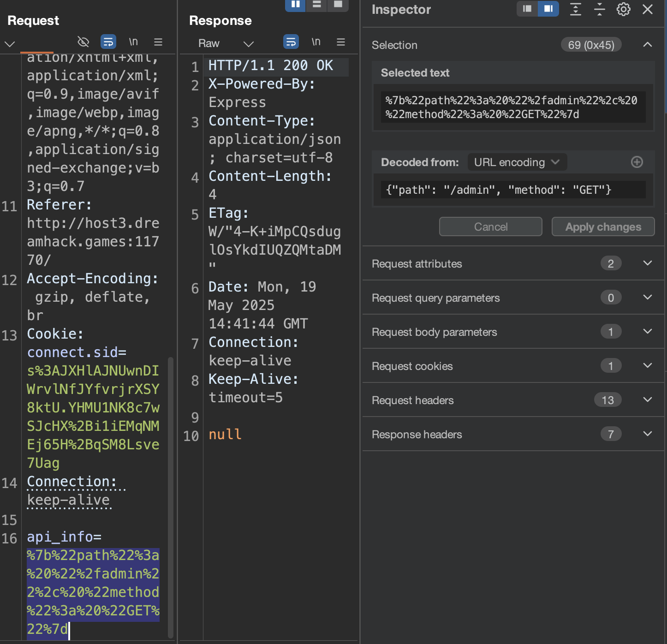Screen dimensions: 667x644
Task: Click '69 (0x45)' selection length badge
Action: [x=591, y=45]
